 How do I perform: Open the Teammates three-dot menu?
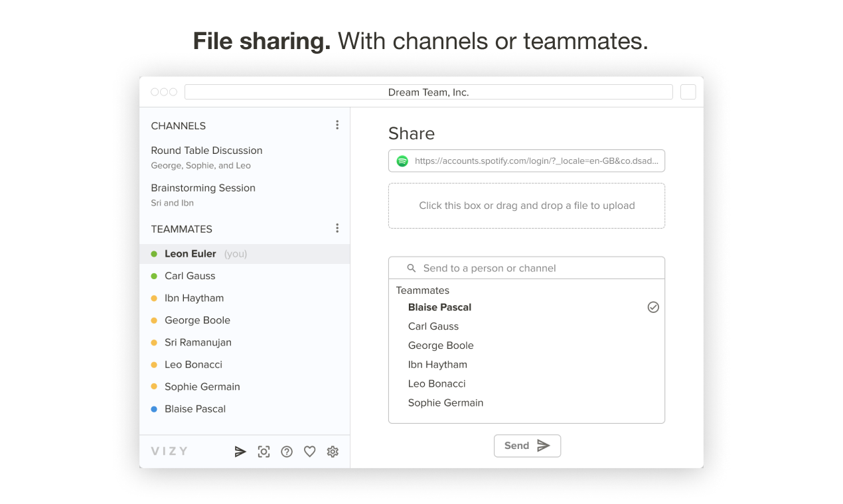[337, 228]
